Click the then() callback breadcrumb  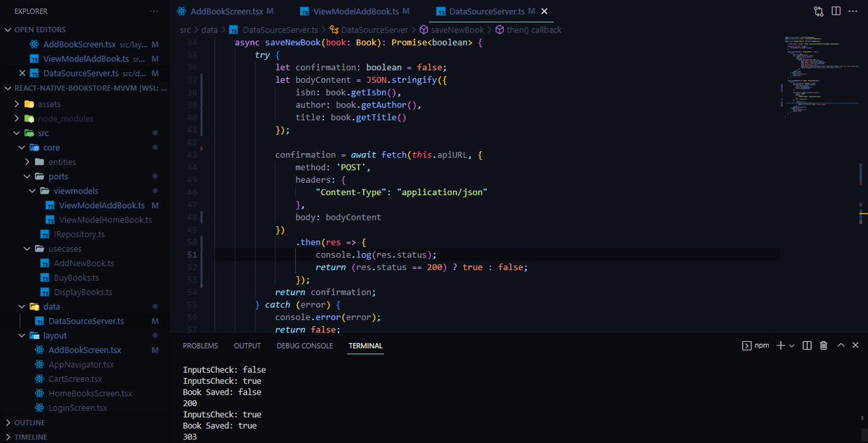pyautogui.click(x=529, y=30)
